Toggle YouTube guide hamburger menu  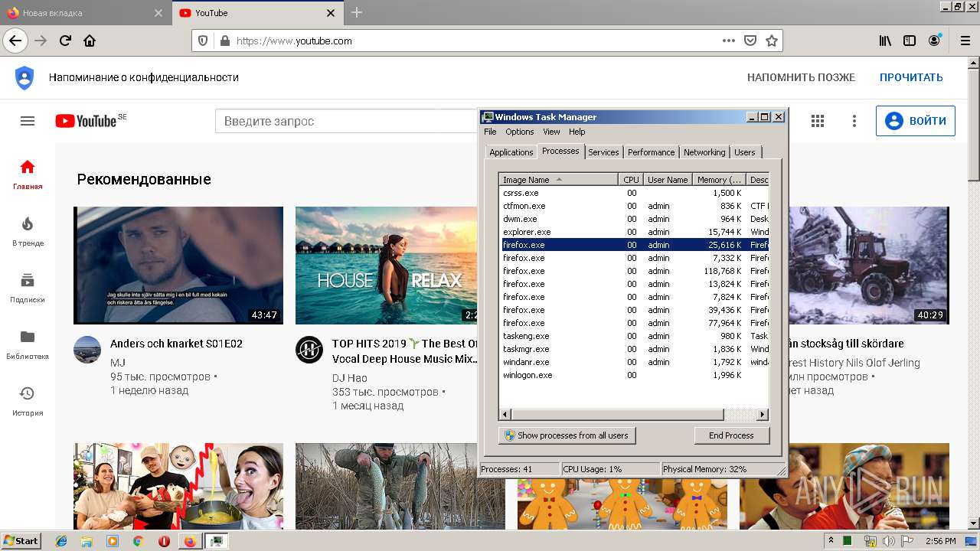(28, 121)
